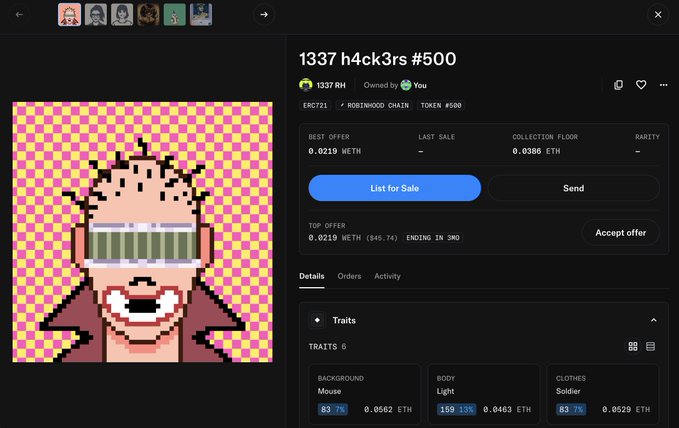The height and width of the screenshot is (428, 679).
Task: Click the 0.0529 ETH trait floor
Action: pyautogui.click(x=626, y=409)
